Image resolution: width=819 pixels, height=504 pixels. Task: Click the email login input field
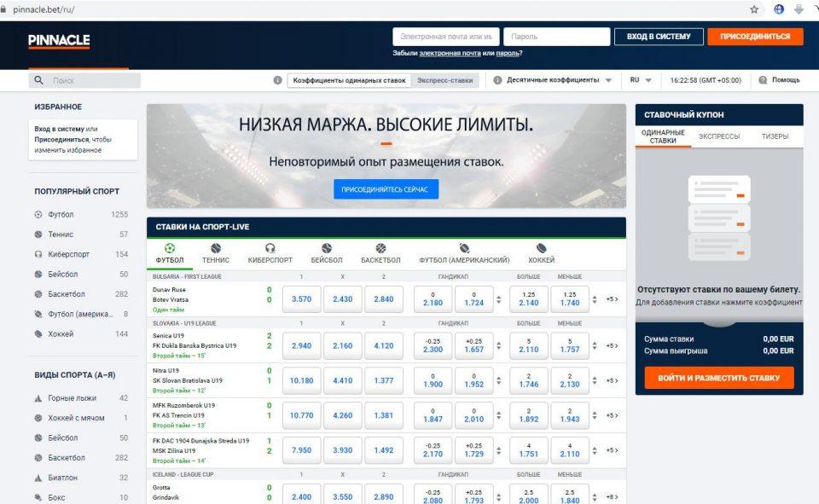445,37
